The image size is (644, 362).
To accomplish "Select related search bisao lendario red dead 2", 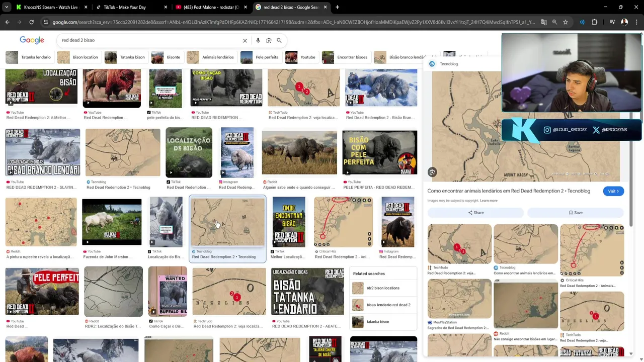I will click(383, 305).
